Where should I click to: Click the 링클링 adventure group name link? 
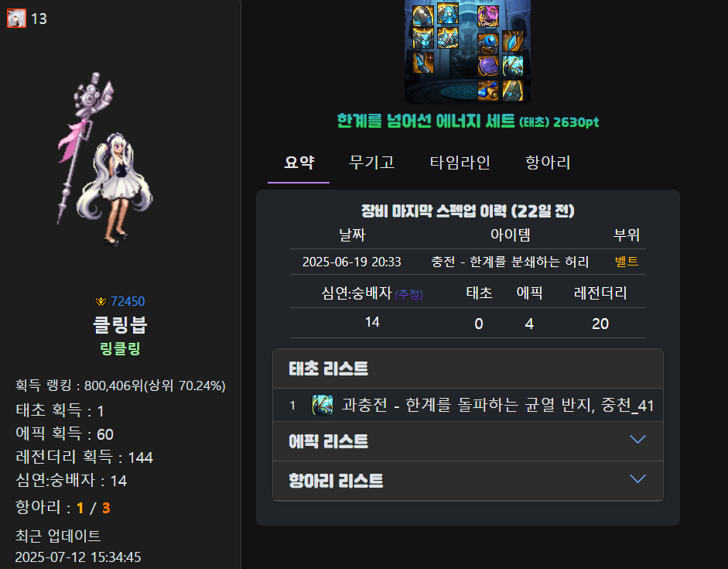(120, 348)
